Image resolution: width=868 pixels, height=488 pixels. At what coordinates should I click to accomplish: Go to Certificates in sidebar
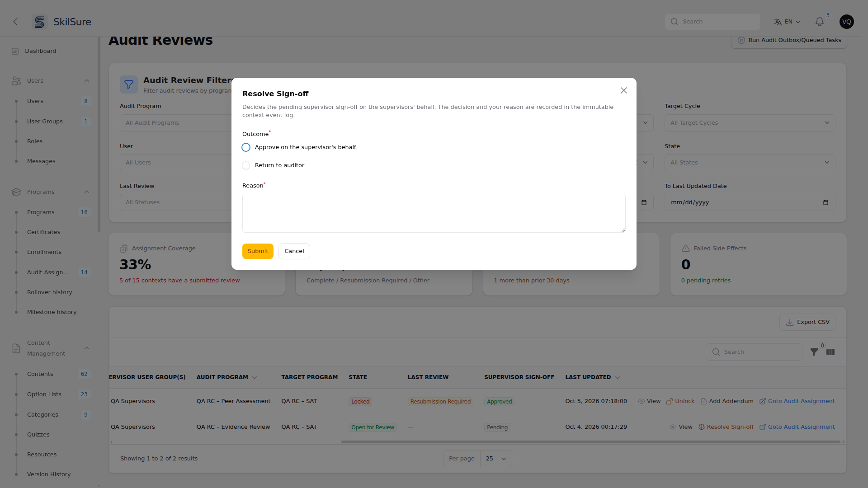point(43,232)
